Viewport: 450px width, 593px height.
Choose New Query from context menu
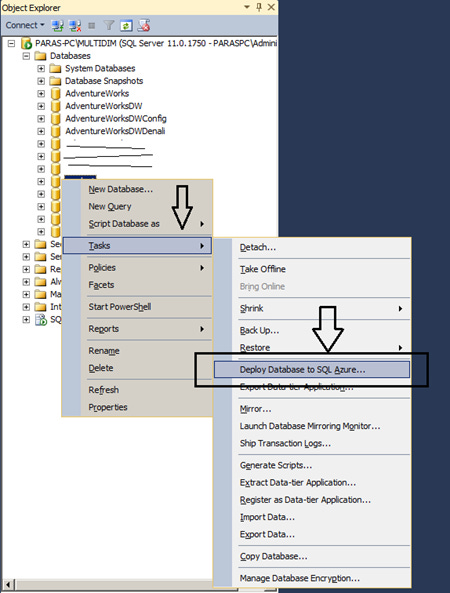coord(137,206)
